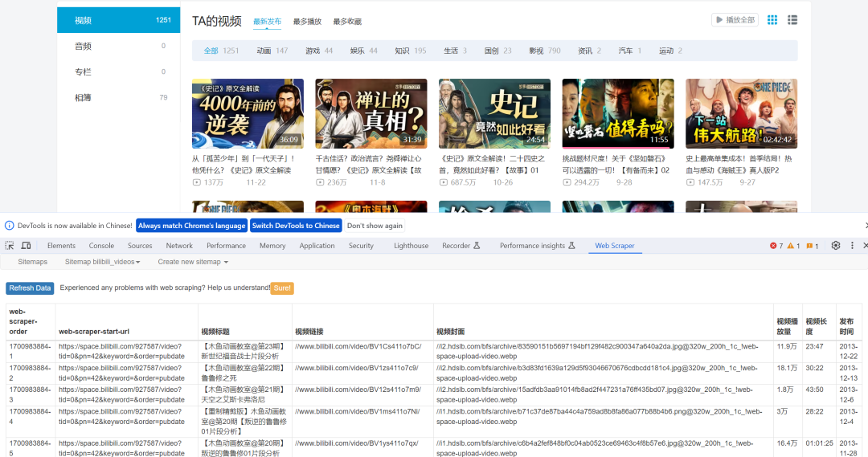This screenshot has height=457, width=868.
Task: Open the Application DevTools tab
Action: (x=317, y=246)
